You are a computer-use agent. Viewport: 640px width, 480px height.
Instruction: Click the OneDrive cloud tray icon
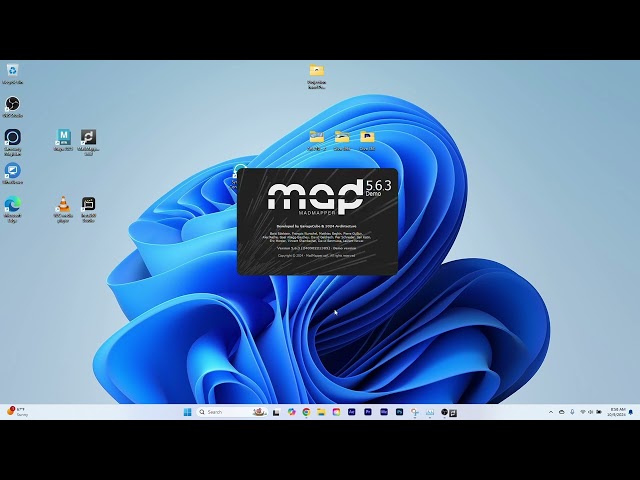(x=562, y=412)
